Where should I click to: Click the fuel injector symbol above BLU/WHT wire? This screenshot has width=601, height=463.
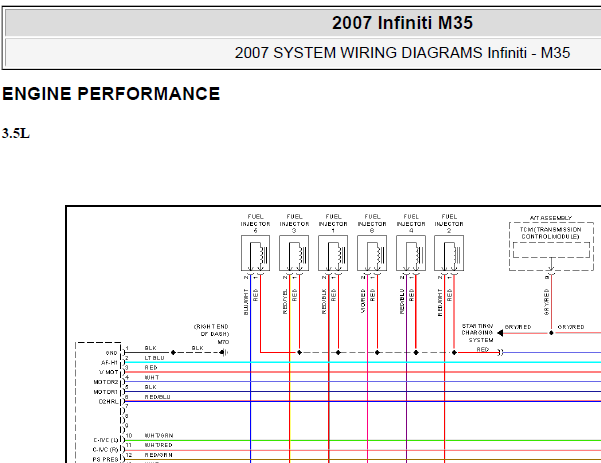[255, 253]
